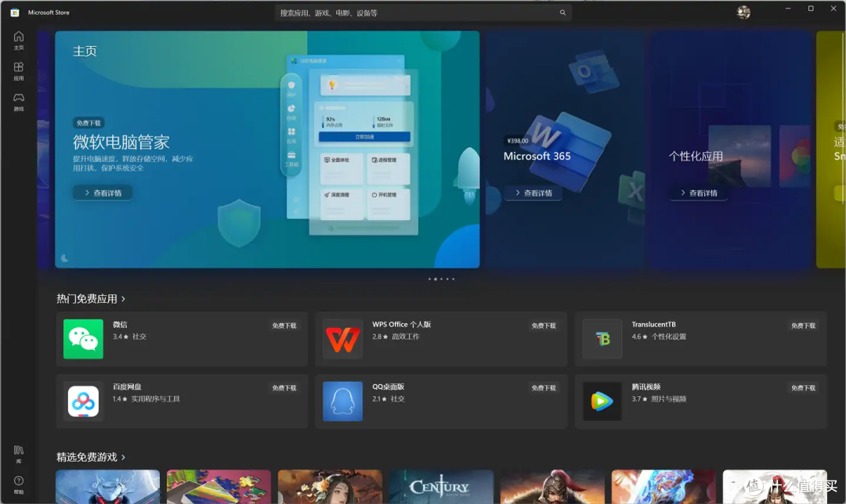Screen dimensions: 846x504
Task: Open the robot game thumbnail
Action: click(x=107, y=487)
